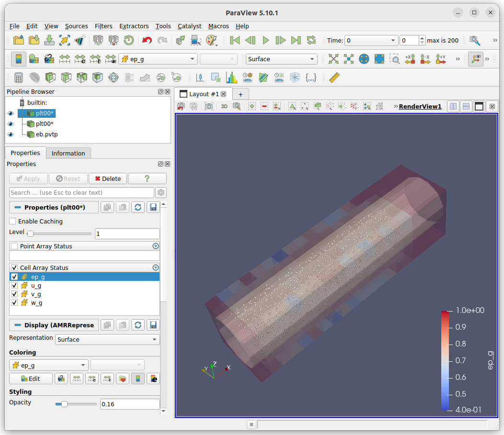Click the Delete button
This screenshot has height=435, width=504.
pyautogui.click(x=108, y=178)
